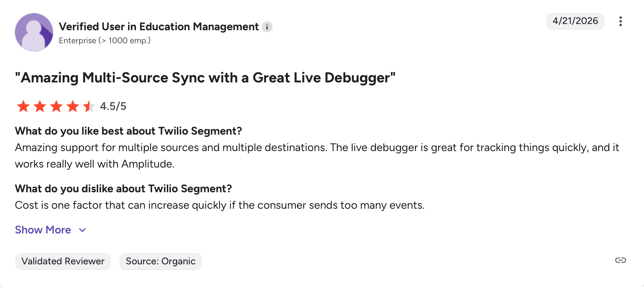This screenshot has width=644, height=287.
Task: Click the half-filled fifth rating star
Action: tap(89, 106)
